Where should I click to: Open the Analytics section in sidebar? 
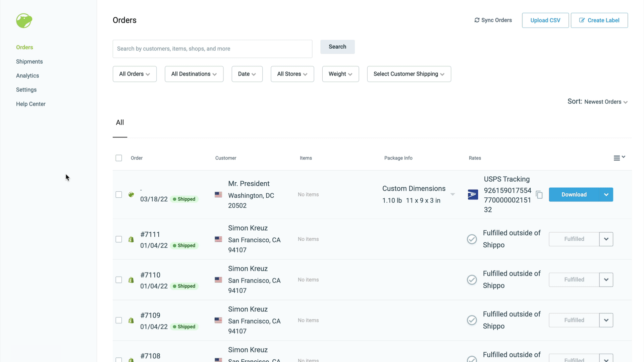28,75
